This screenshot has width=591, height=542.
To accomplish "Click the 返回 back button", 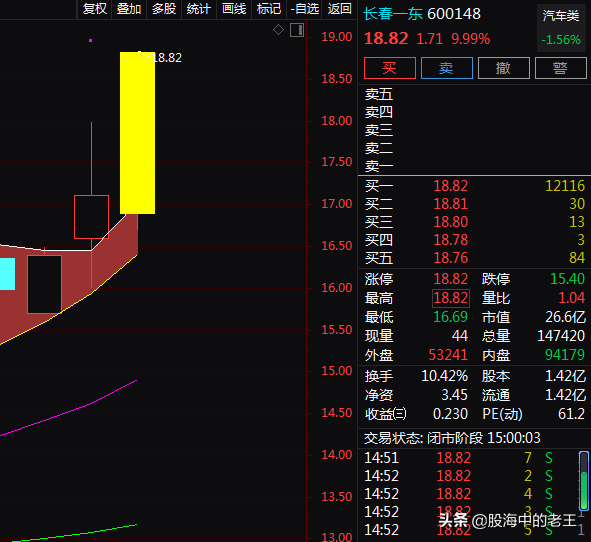I will click(339, 9).
